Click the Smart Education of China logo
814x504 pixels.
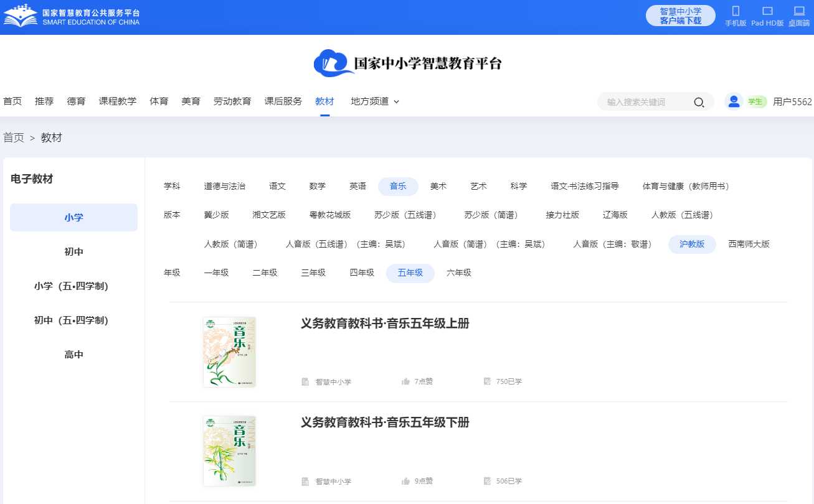coord(72,16)
